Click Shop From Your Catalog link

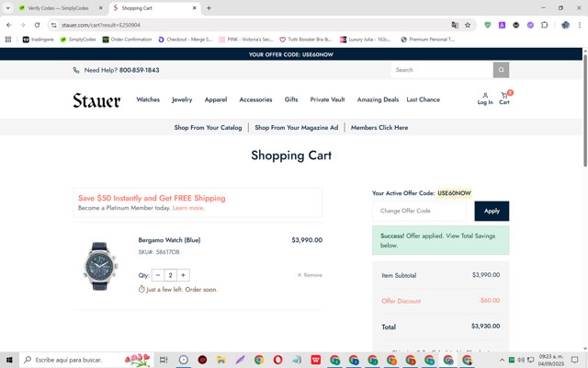208,128
